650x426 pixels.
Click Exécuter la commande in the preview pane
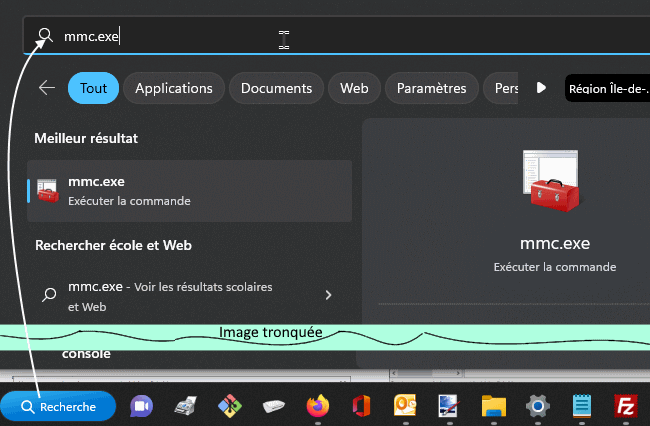(x=555, y=267)
